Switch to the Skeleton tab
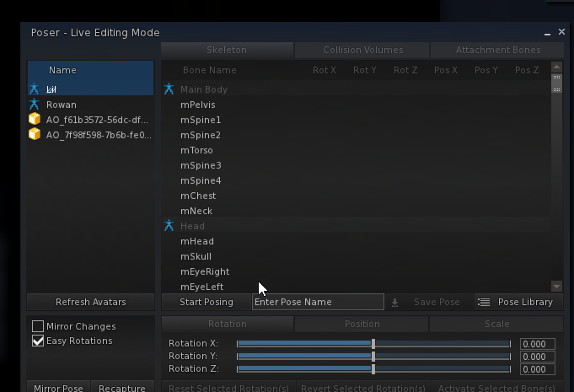 227,50
